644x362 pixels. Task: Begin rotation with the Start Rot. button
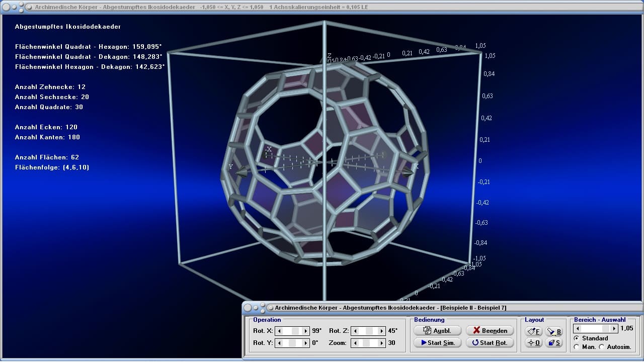click(490, 342)
